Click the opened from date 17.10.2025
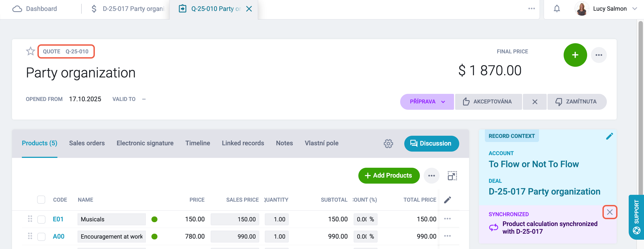Viewport: 644px width, 249px height. pyautogui.click(x=85, y=99)
